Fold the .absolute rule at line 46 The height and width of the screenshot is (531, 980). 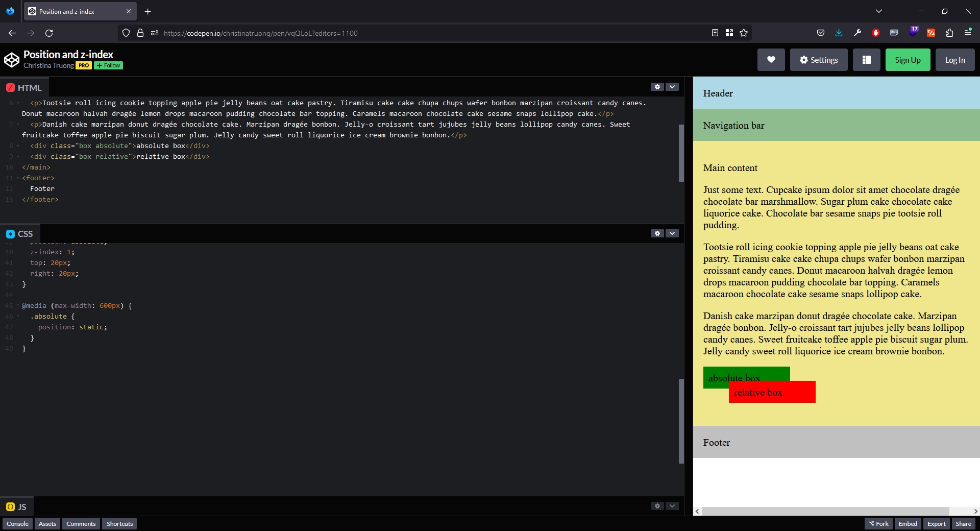pos(18,317)
